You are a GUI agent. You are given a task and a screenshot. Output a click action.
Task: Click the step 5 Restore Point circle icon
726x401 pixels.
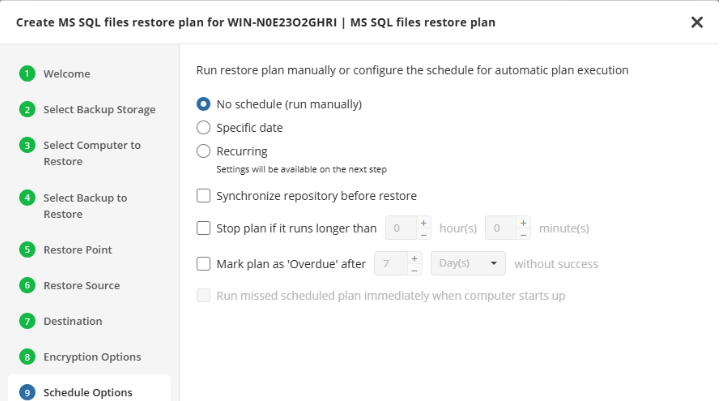27,250
